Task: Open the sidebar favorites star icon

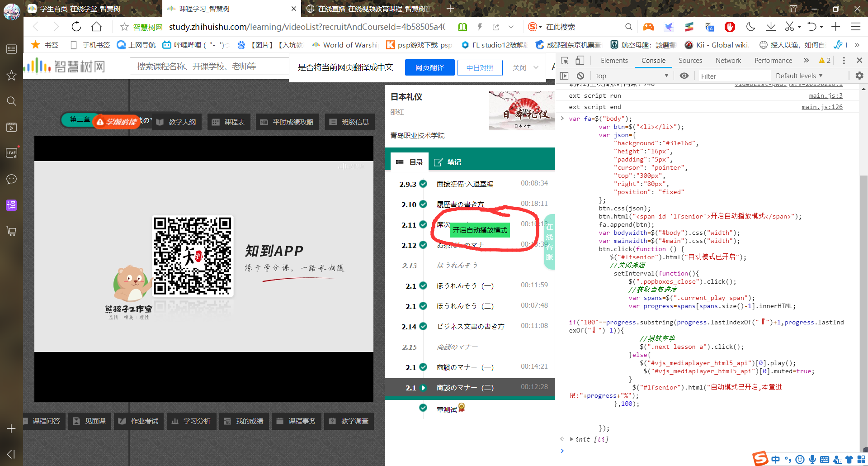Action: (x=11, y=75)
